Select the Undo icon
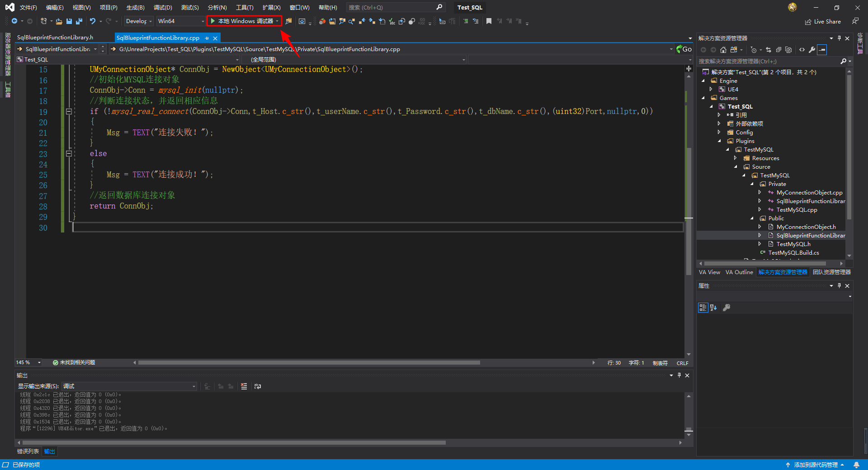 pos(93,21)
